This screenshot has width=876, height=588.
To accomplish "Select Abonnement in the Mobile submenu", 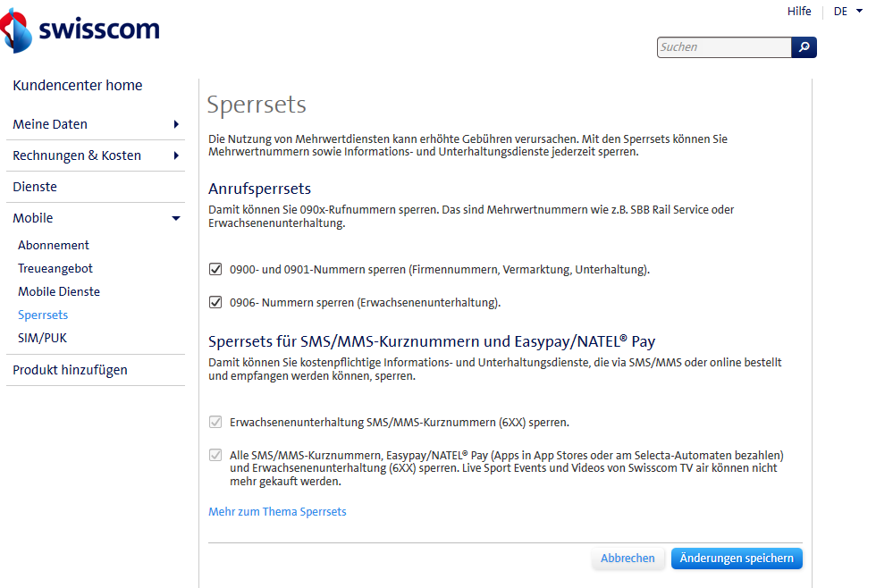I will click(x=54, y=245).
